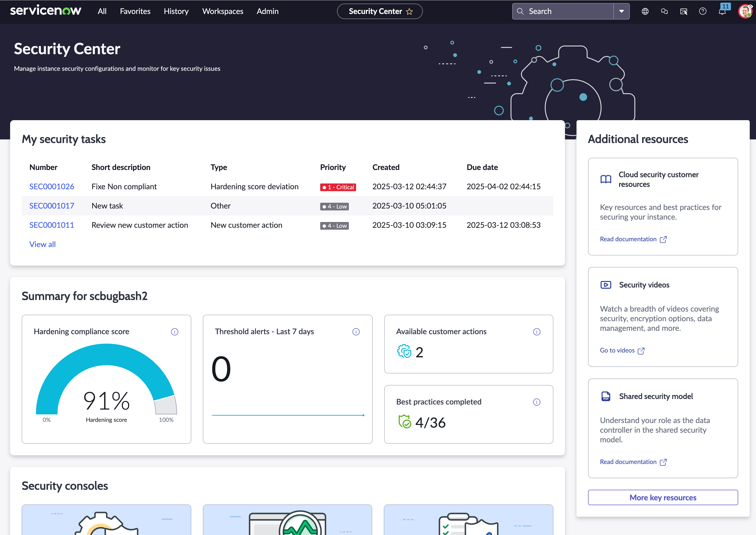Click due date 2025-04-02 02:44:15
This screenshot has width=756, height=535.
pos(504,186)
